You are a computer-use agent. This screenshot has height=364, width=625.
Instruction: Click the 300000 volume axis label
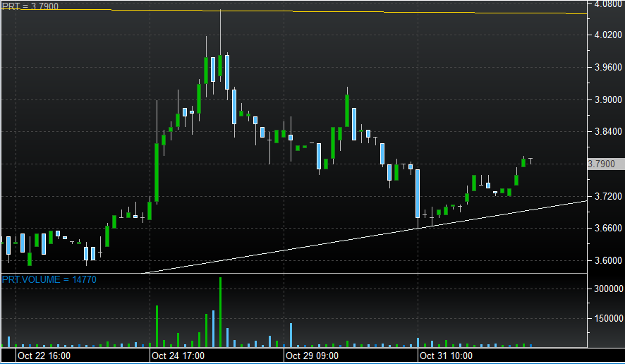pos(607,289)
